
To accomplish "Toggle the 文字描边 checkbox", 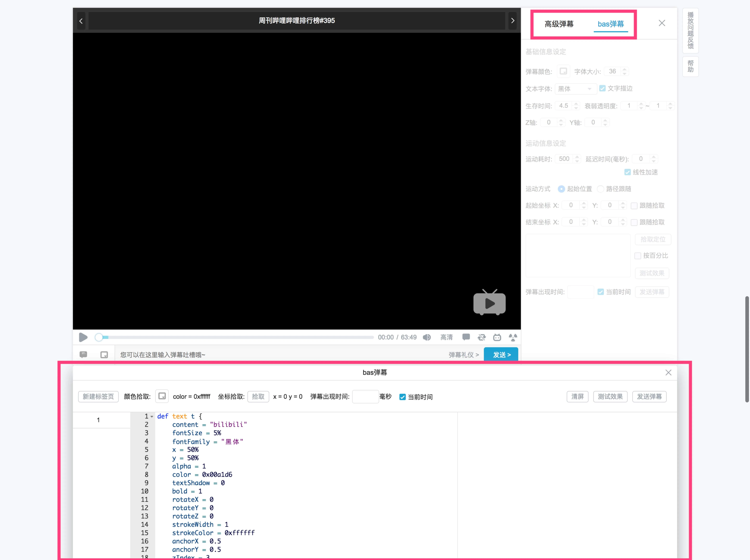I will (x=602, y=88).
